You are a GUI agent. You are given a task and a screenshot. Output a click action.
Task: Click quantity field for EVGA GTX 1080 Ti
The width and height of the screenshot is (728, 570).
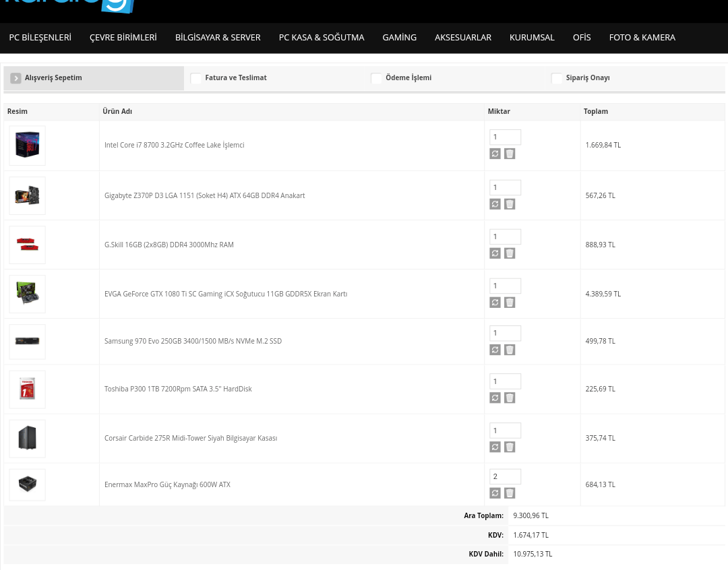(505, 286)
